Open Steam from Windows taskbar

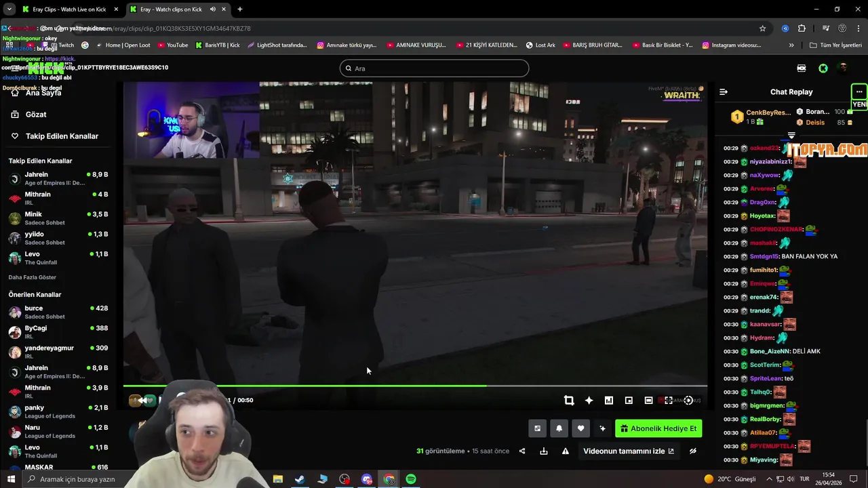point(300,479)
